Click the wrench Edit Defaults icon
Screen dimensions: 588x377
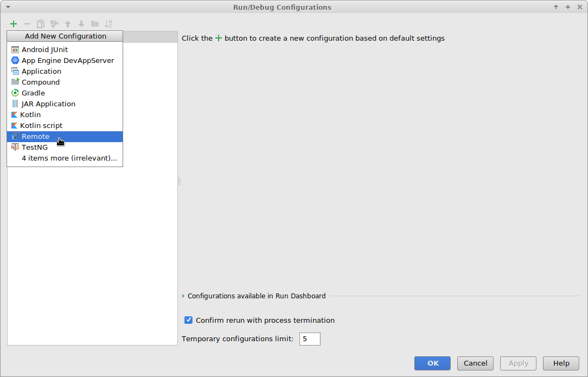click(x=54, y=24)
